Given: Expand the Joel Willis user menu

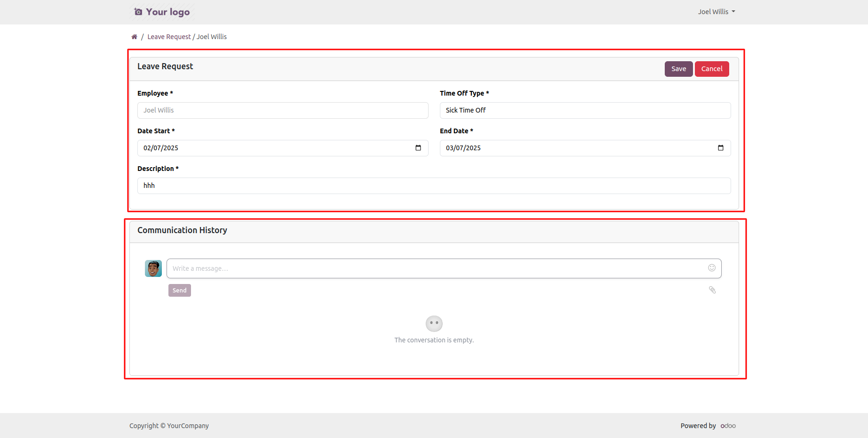Looking at the screenshot, I should pos(716,12).
